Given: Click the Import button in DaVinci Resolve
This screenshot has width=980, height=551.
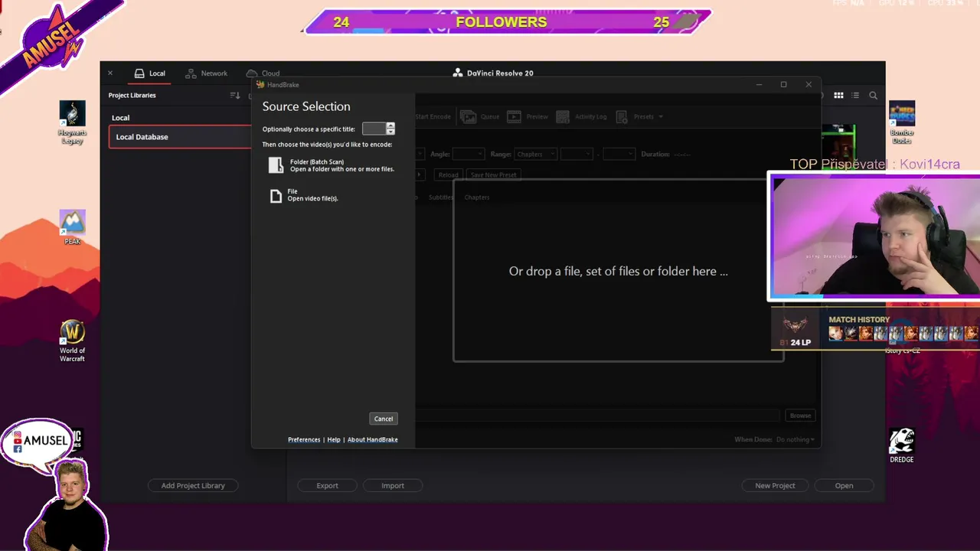Looking at the screenshot, I should click(x=393, y=485).
